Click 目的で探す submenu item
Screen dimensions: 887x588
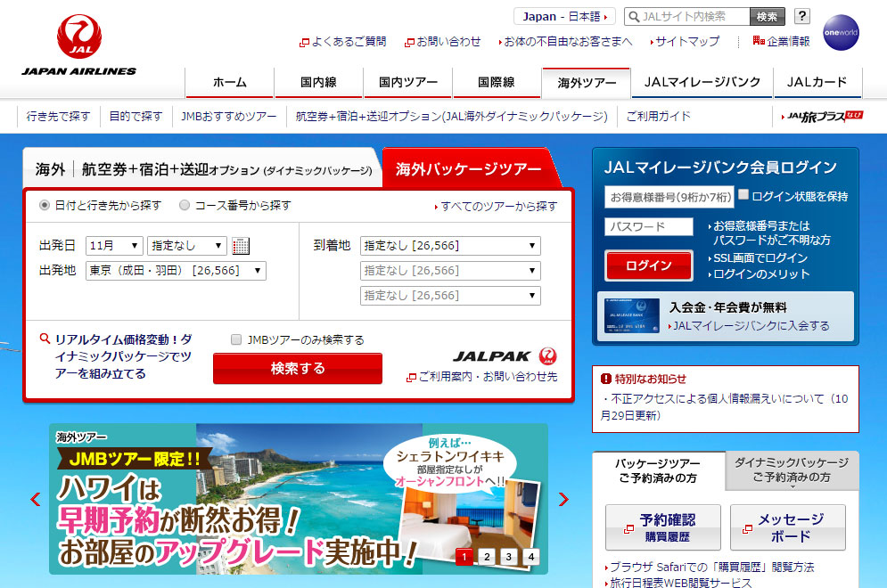tap(136, 117)
